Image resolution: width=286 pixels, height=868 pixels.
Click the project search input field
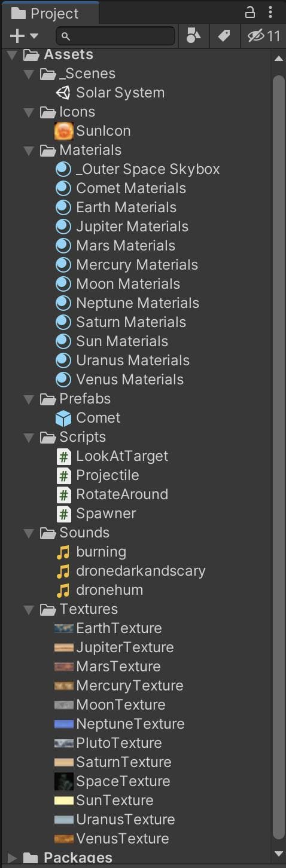(x=116, y=36)
